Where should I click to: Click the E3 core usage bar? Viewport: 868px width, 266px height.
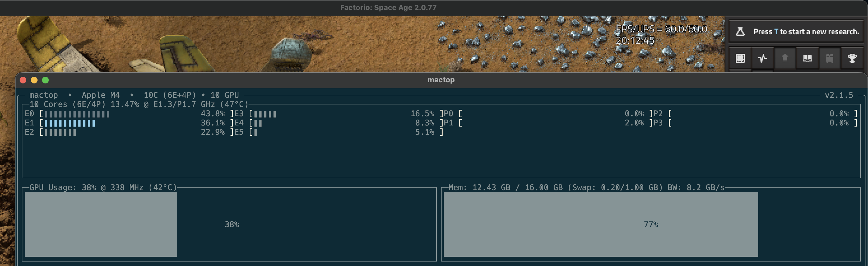265,114
